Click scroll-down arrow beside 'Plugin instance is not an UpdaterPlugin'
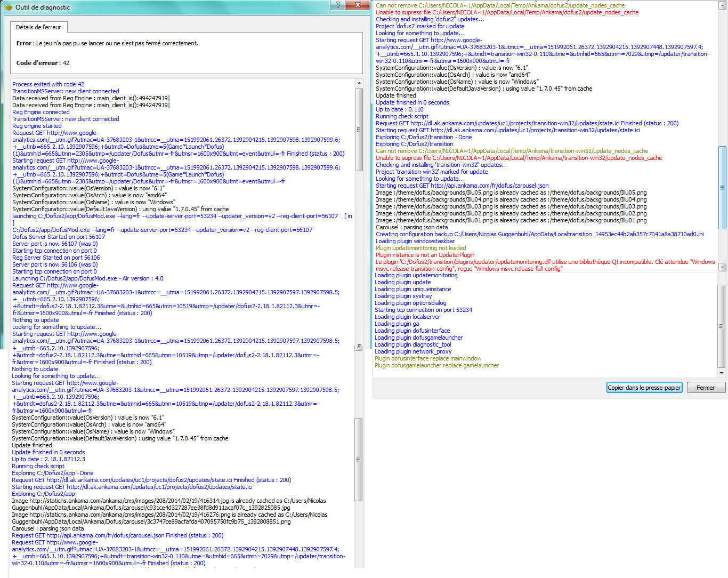Image resolution: width=728 pixels, height=578 pixels. coord(723,267)
